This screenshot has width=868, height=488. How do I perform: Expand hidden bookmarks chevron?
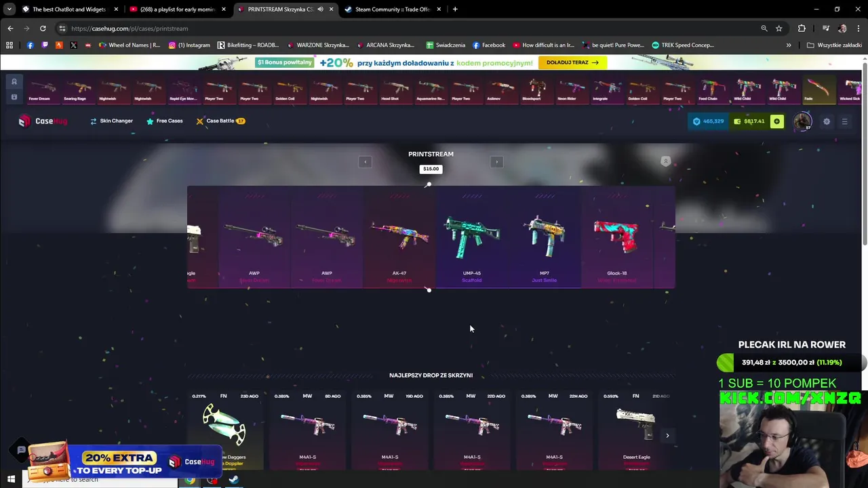click(x=789, y=45)
